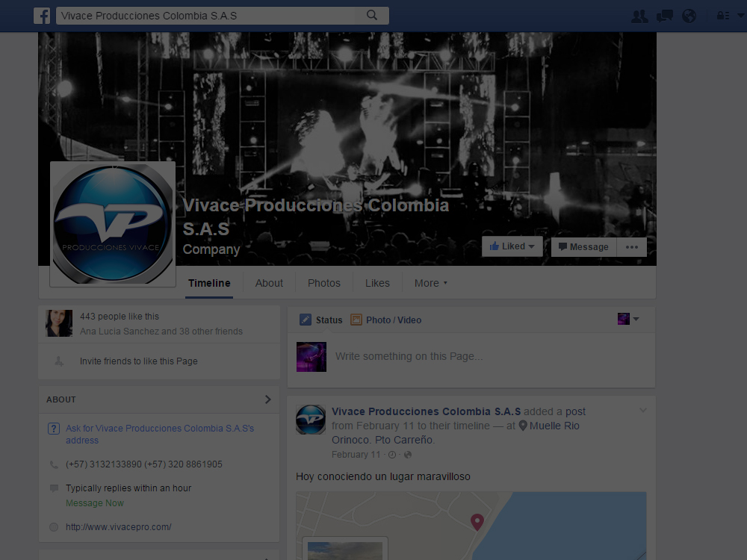Open the privacy shortcuts lock icon
Screen dimensions: 747x560
(722, 16)
